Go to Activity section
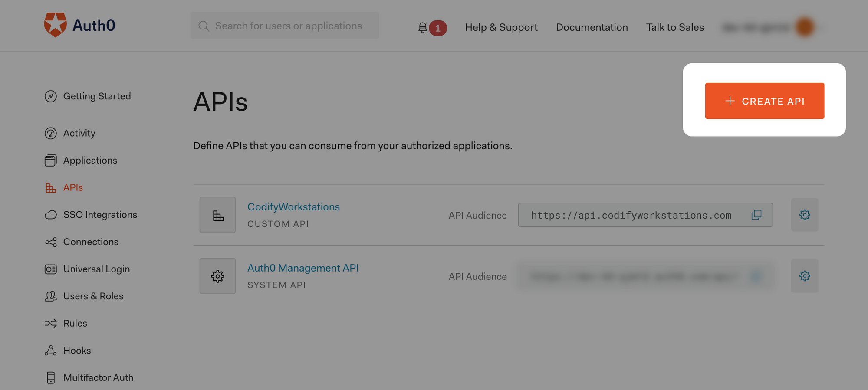 pyautogui.click(x=79, y=133)
